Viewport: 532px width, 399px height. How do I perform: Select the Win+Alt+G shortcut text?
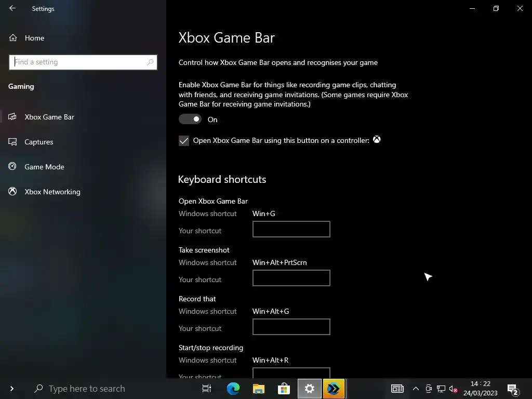coord(271,312)
